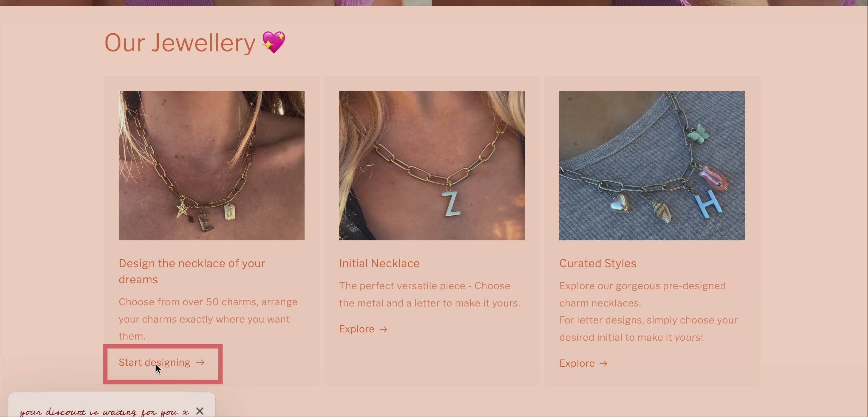The width and height of the screenshot is (868, 417).
Task: Open Explore under Curated Styles
Action: (x=584, y=363)
